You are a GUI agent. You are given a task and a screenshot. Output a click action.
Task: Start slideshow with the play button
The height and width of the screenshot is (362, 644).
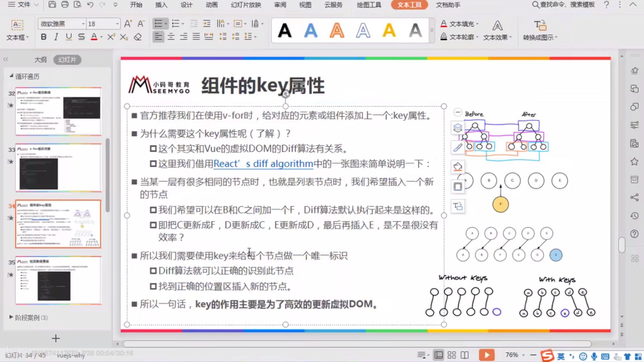coord(486,354)
